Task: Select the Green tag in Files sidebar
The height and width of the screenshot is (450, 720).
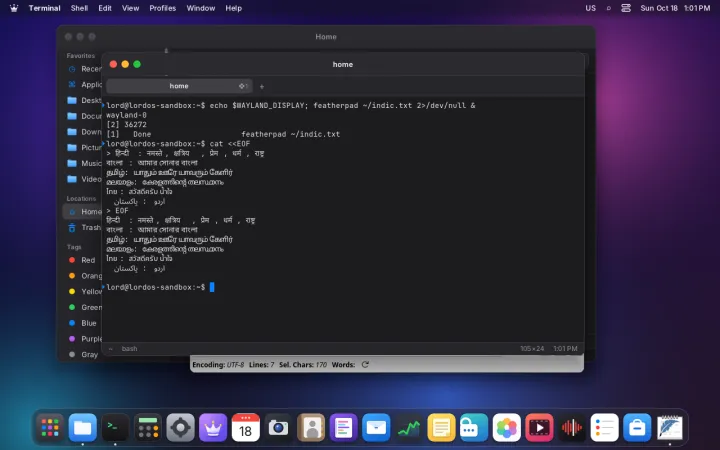Action: pos(83,307)
